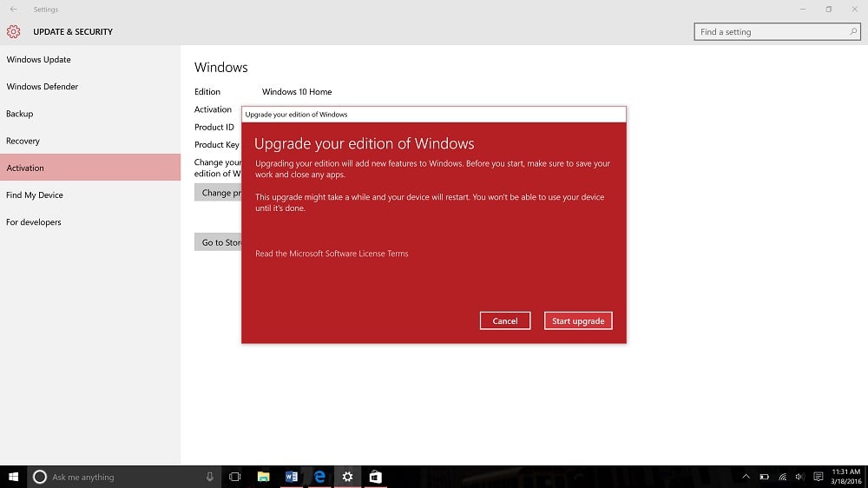
Task: Open the Store from the taskbar
Action: point(375,477)
